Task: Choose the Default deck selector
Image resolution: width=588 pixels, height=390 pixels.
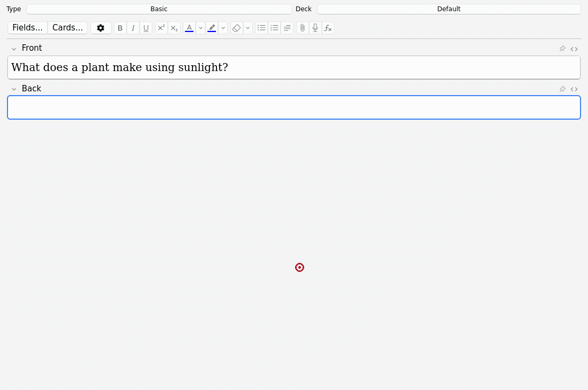Action: pos(449,9)
